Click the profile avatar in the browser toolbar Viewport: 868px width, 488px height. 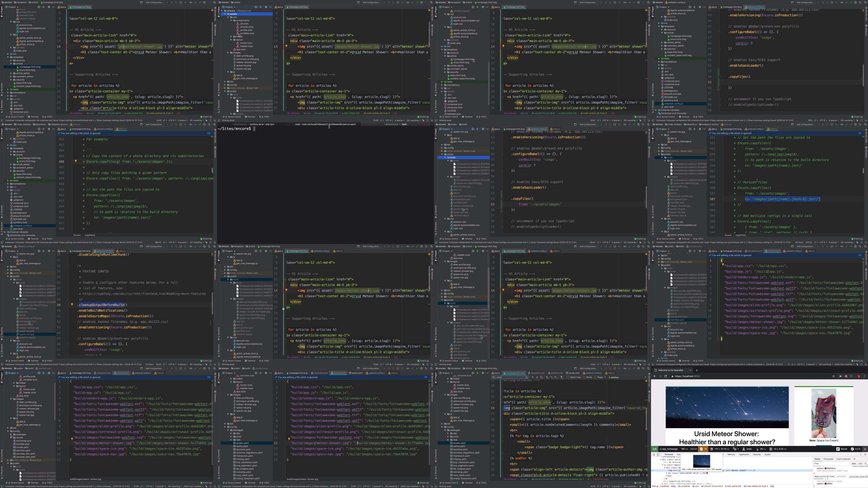tap(859, 376)
